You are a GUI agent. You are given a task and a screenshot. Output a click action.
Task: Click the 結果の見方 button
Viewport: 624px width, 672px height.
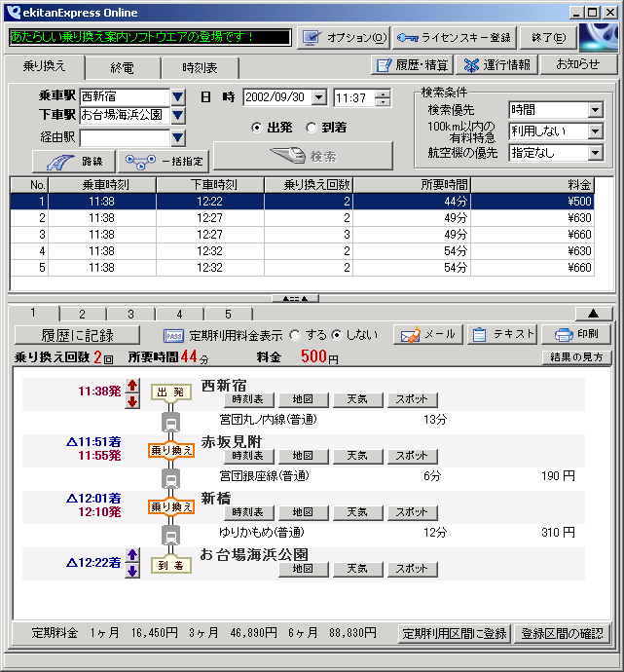576,357
